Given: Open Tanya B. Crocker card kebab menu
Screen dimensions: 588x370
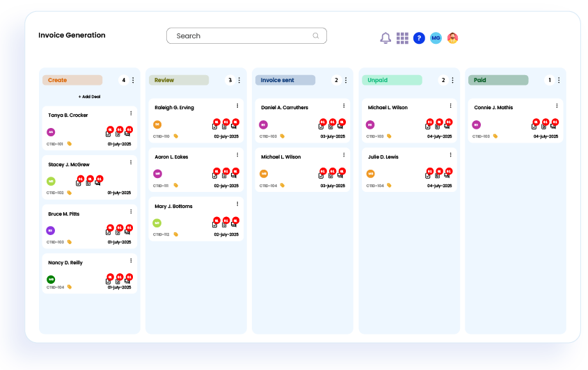Looking at the screenshot, I should click(131, 113).
